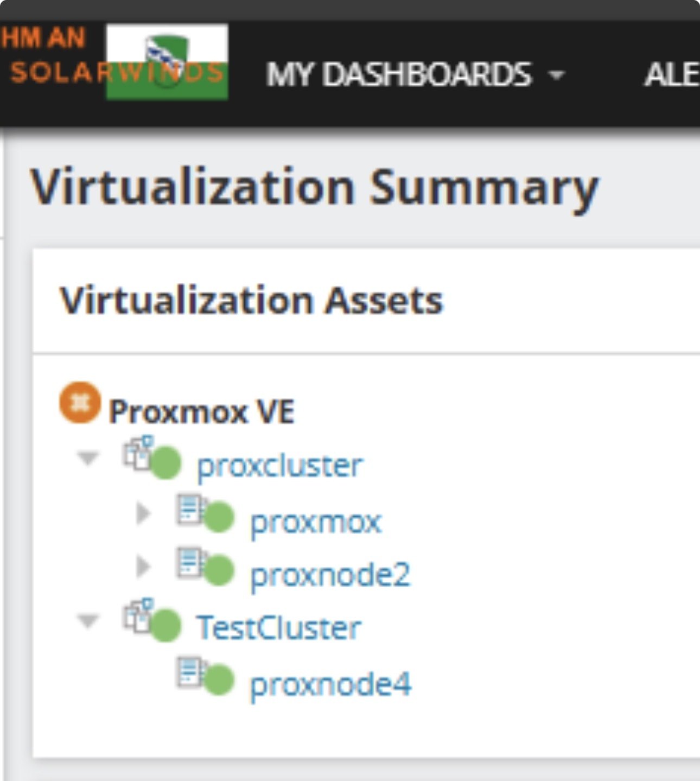
Task: Collapse the proxcluster tree node
Action: point(88,459)
